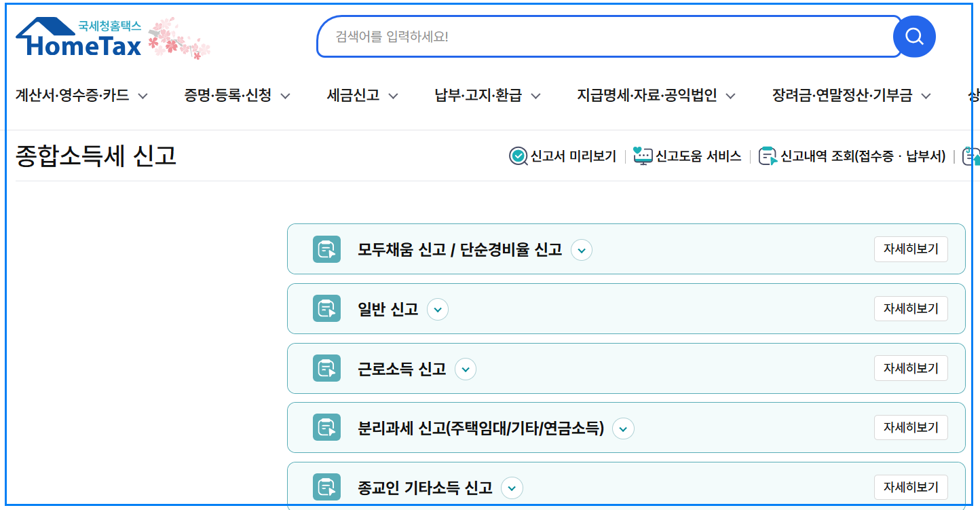Image resolution: width=980 pixels, height=510 pixels.
Task: Expand the 모두채움 신고 / 단순경비율 신고 chevron
Action: point(582,251)
